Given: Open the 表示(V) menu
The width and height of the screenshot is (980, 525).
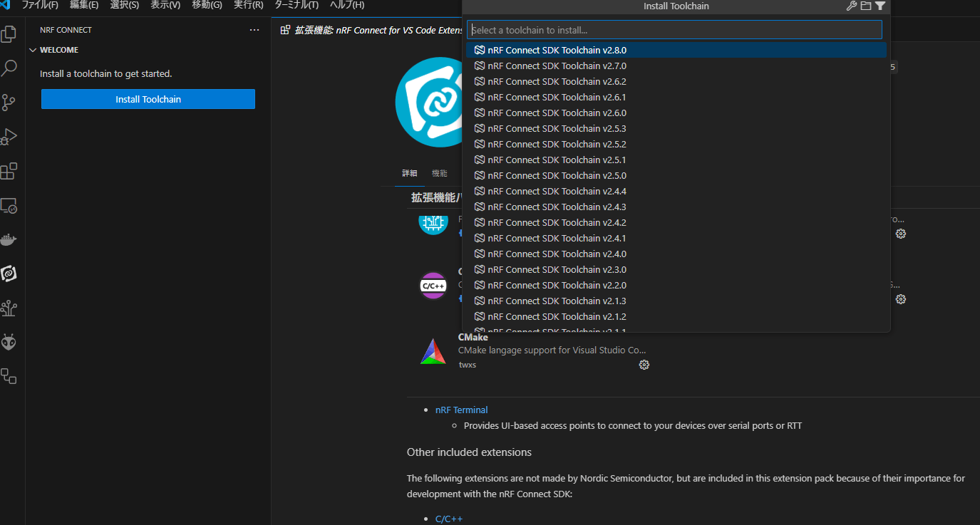Looking at the screenshot, I should coord(165,5).
